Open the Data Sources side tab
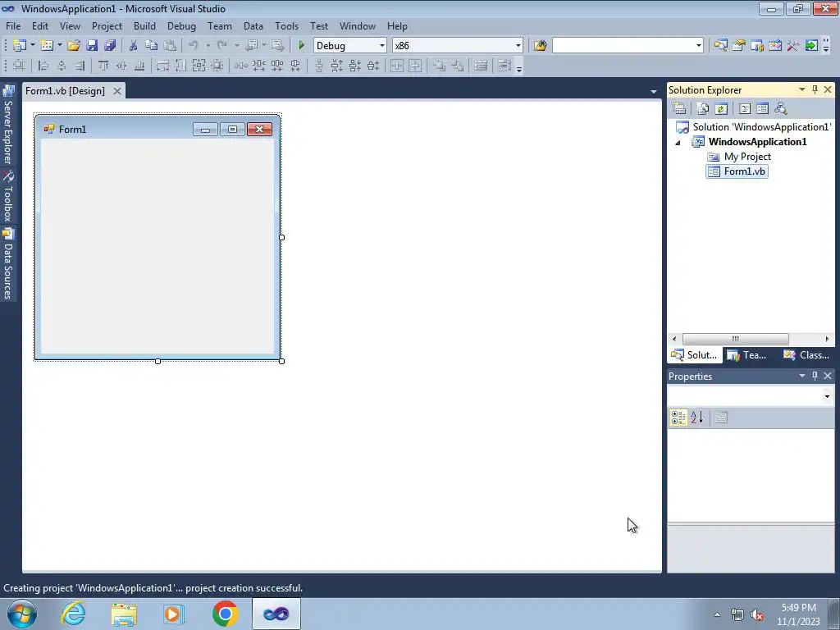The height and width of the screenshot is (630, 840). [x=8, y=263]
